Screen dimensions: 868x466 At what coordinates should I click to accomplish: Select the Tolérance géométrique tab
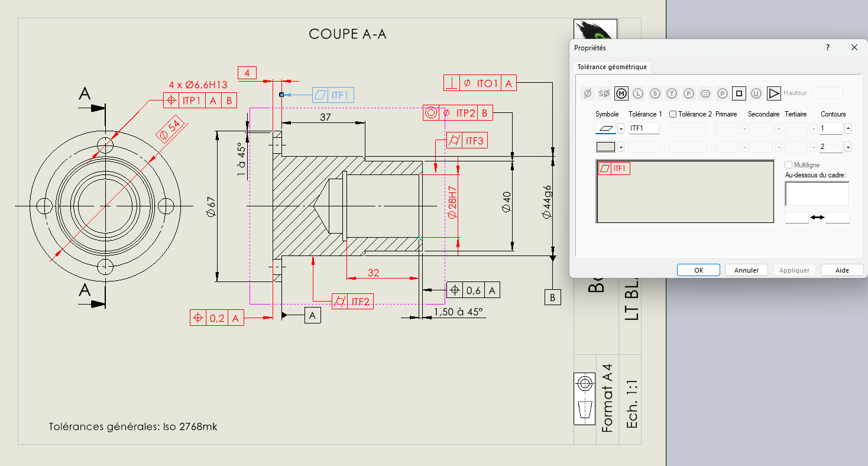tap(612, 67)
